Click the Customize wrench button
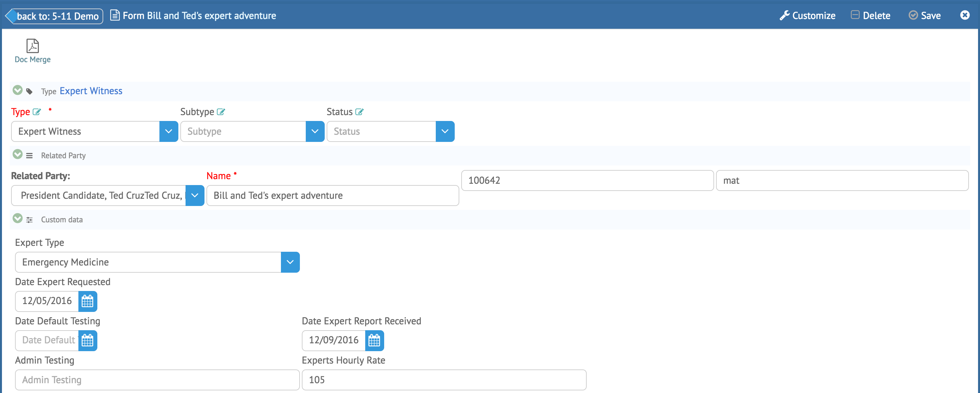This screenshot has width=980, height=393. point(807,16)
